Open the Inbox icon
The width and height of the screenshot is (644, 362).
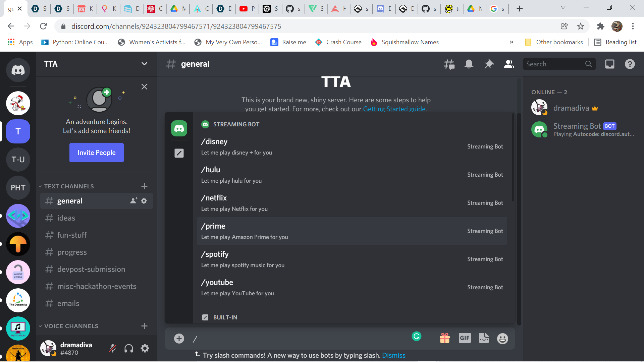point(609,64)
